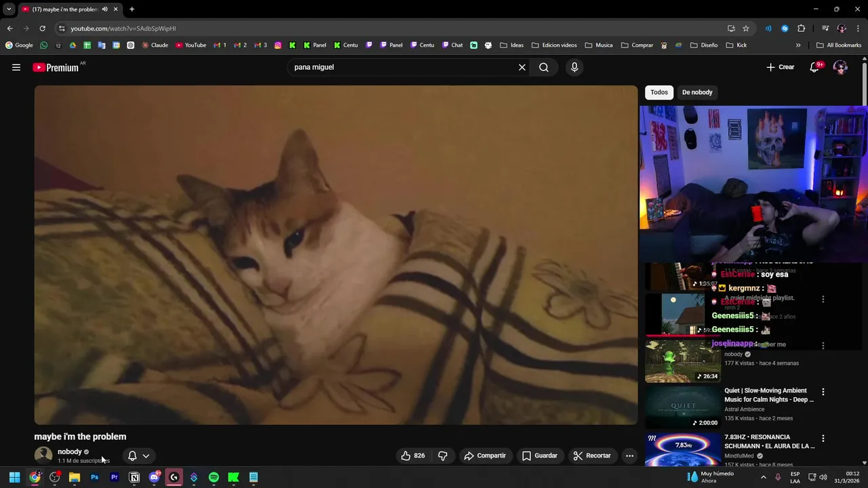Toggle channel notification bell for nobody
This screenshot has height=488, width=868.
[132, 456]
